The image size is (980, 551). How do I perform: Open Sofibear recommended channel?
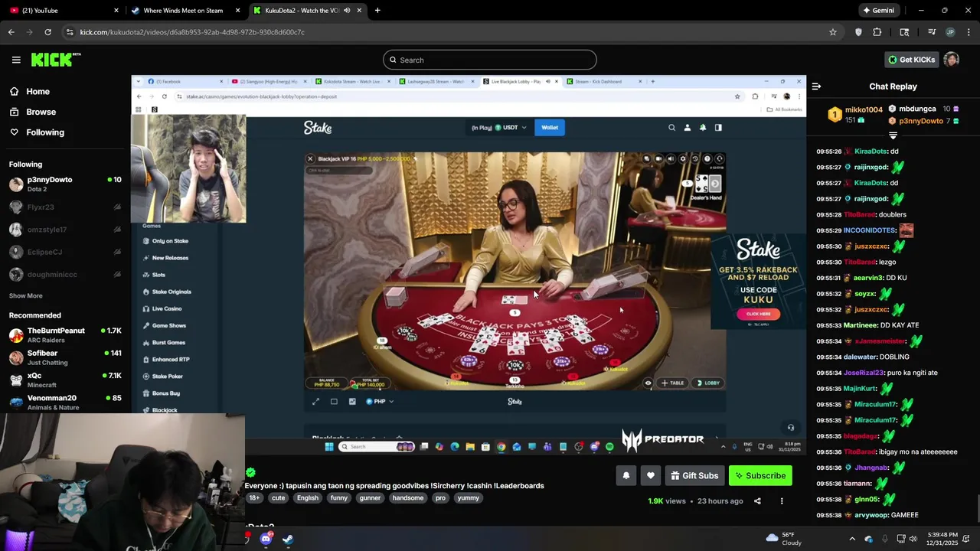click(65, 357)
